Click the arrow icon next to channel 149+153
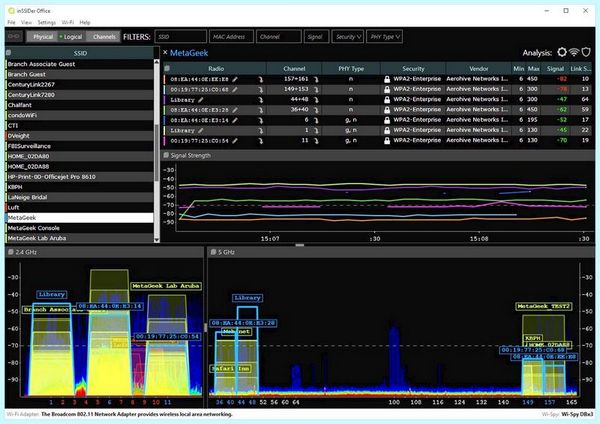 [x=316, y=90]
